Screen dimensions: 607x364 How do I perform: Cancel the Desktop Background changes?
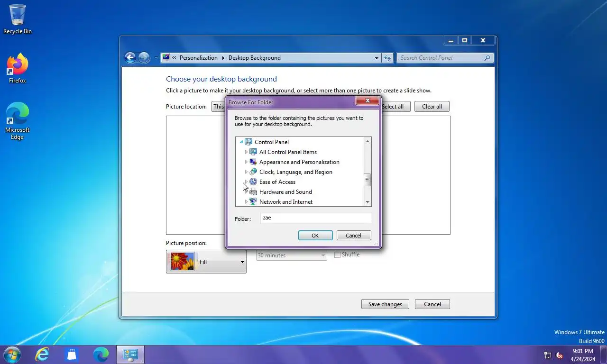click(432, 304)
